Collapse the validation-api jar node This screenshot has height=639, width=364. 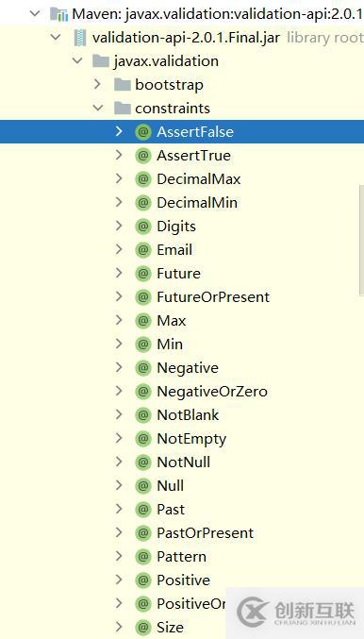pos(56,38)
